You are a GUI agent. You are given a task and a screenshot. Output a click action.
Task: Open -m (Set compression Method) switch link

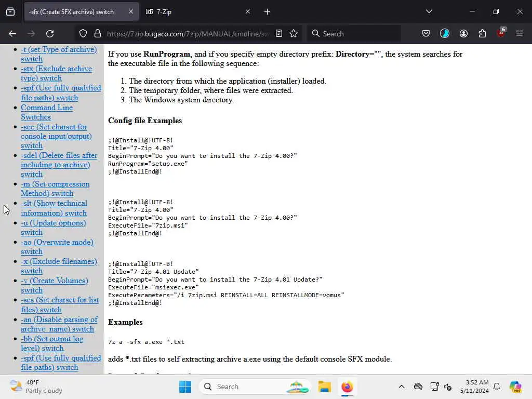pos(55,189)
